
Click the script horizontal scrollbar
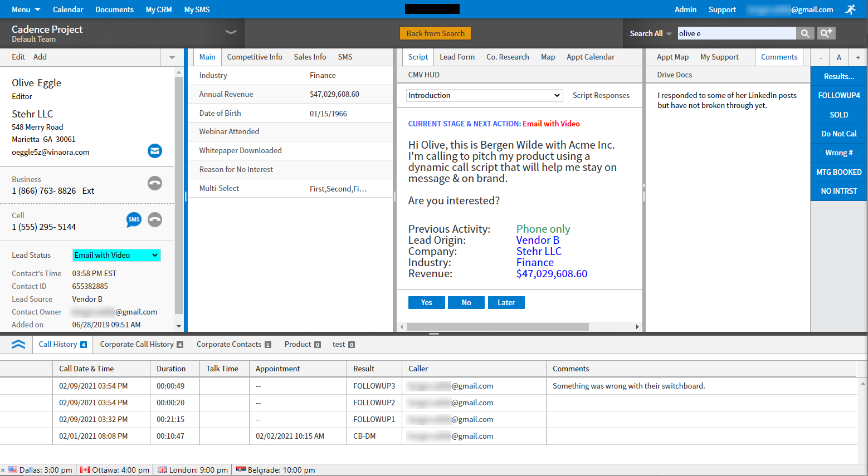tap(498, 327)
